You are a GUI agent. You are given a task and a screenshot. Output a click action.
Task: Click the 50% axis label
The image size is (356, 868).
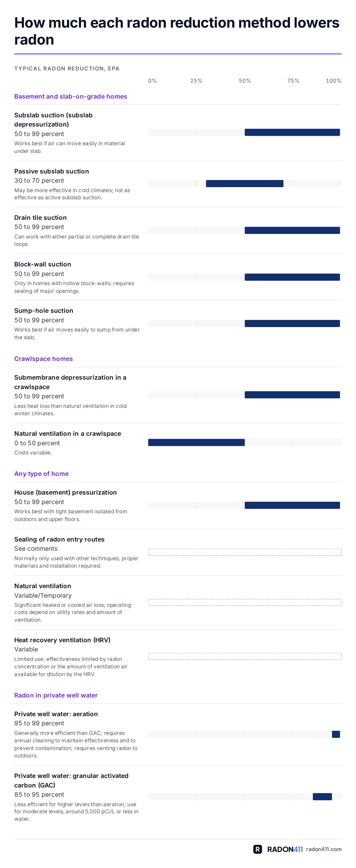(x=245, y=81)
